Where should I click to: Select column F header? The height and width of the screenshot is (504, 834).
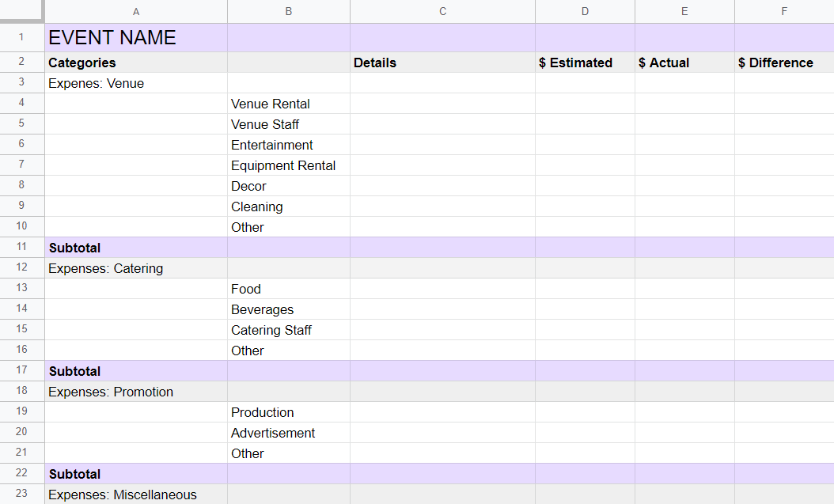[784, 11]
